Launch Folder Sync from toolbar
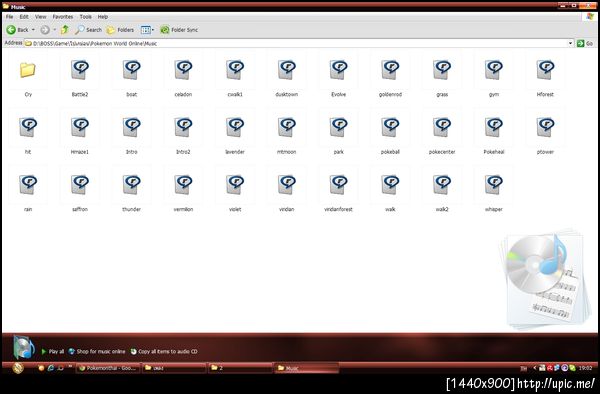The width and height of the screenshot is (600, 394). [179, 30]
